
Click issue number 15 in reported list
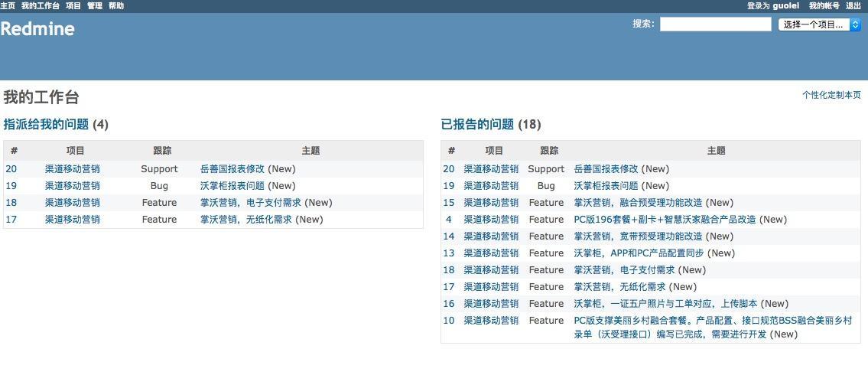click(x=449, y=203)
